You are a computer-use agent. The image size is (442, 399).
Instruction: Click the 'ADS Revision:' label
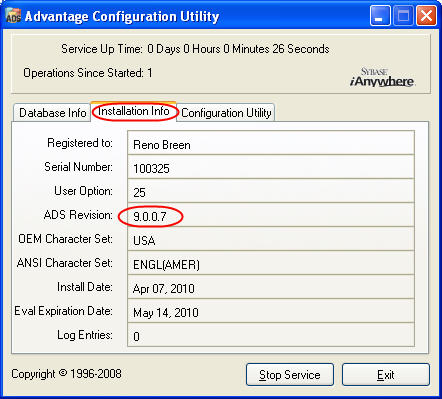(78, 215)
